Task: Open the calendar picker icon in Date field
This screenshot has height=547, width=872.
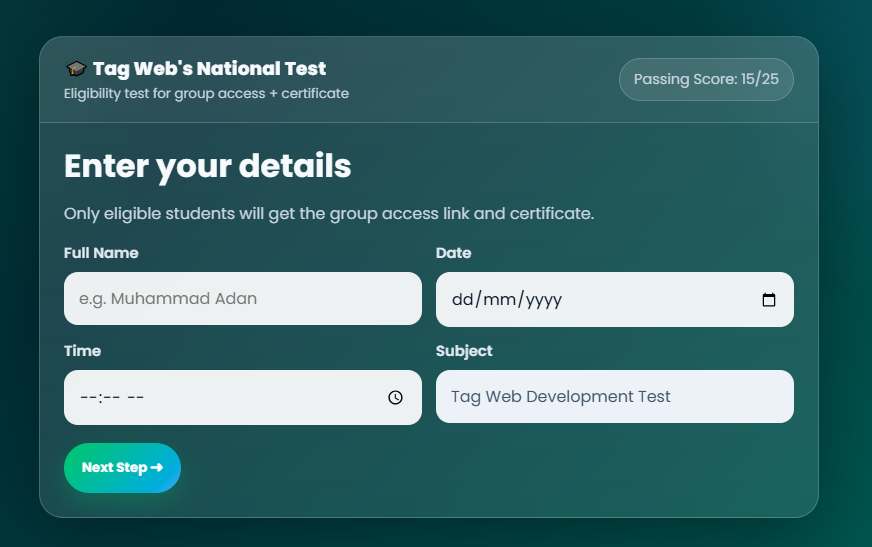Action: pyautogui.click(x=769, y=300)
